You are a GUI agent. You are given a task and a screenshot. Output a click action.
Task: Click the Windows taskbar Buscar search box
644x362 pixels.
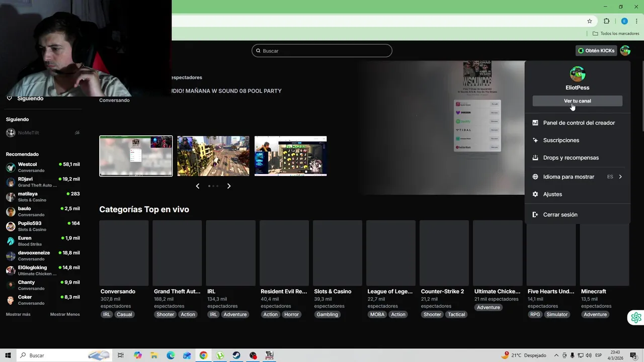(64, 355)
